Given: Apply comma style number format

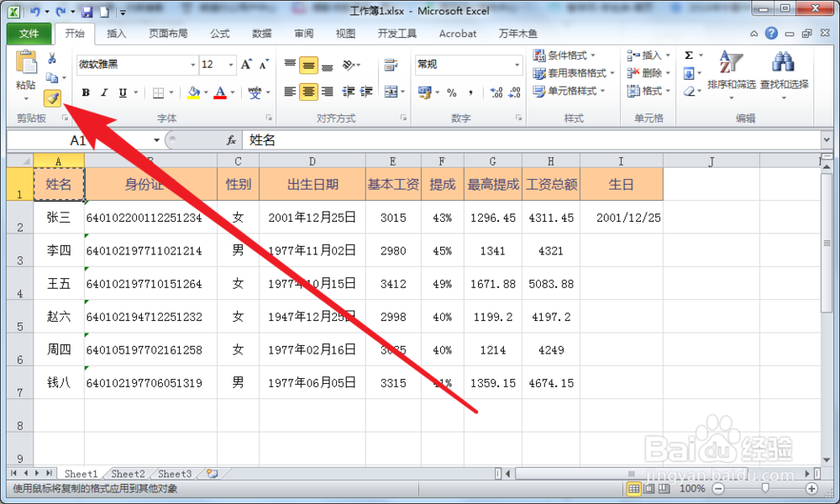Looking at the screenshot, I should click(470, 92).
